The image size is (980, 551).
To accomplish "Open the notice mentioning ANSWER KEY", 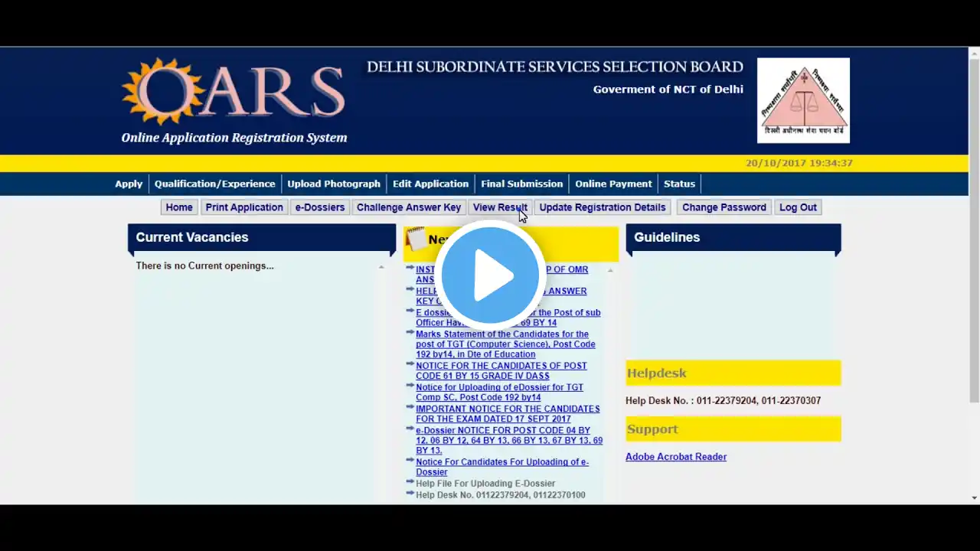I will coord(501,296).
